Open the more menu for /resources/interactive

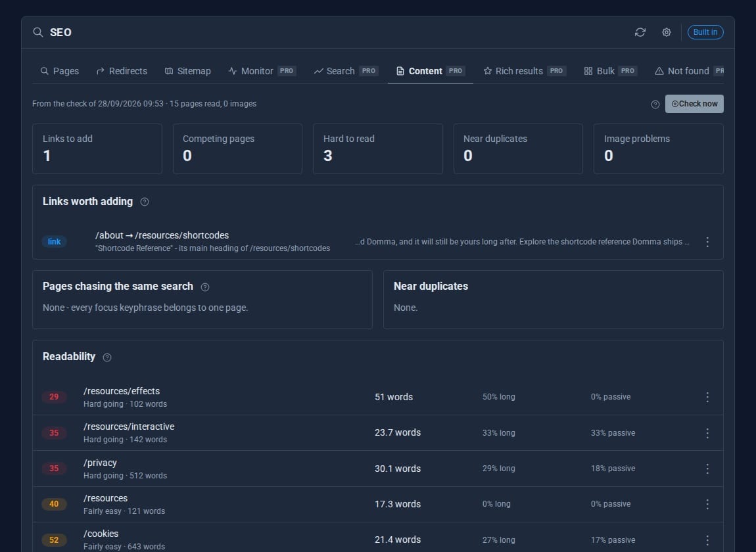[x=707, y=433]
